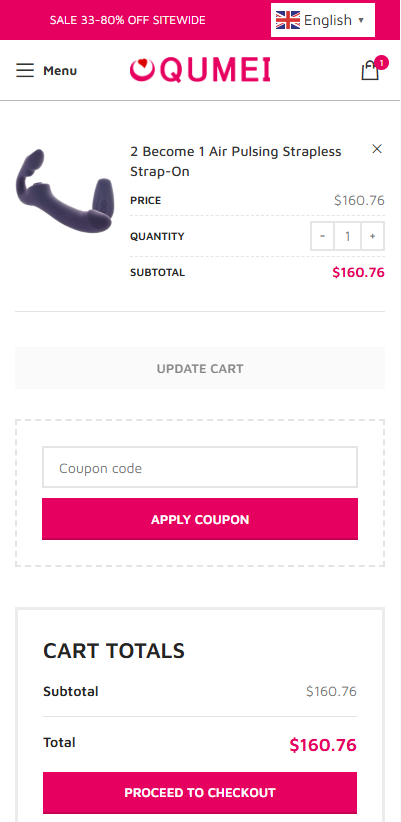The width and height of the screenshot is (401, 822).
Task: Expand the English language dropdown arrow
Action: point(361,20)
